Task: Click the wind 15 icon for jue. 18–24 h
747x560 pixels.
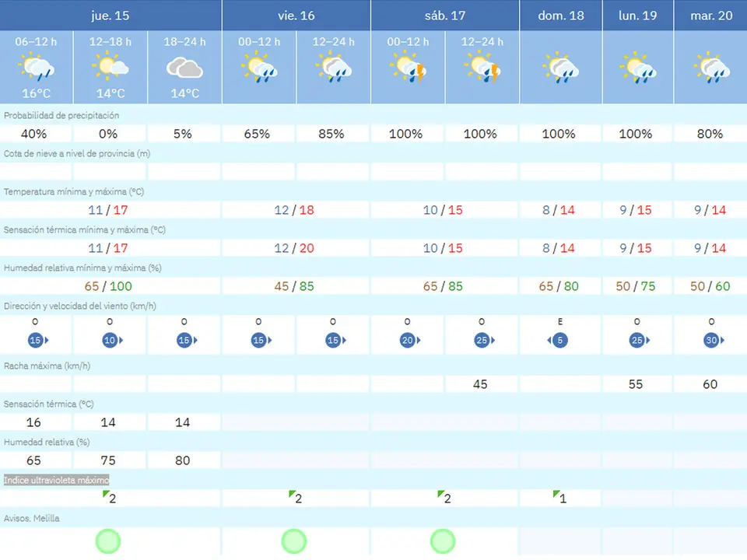Action: pyautogui.click(x=187, y=340)
